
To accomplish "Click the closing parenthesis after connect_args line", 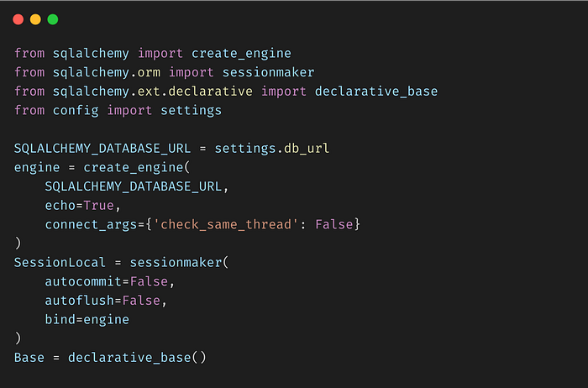I will point(18,244).
